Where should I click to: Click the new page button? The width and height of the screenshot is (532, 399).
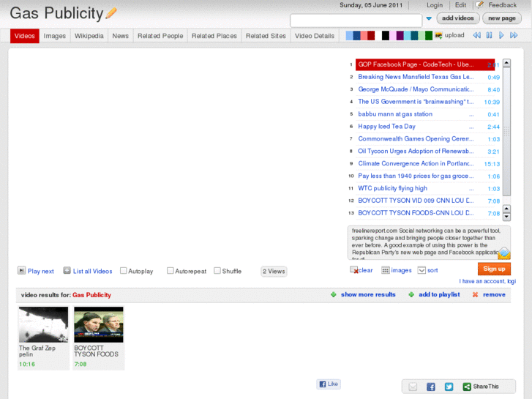pyautogui.click(x=502, y=18)
